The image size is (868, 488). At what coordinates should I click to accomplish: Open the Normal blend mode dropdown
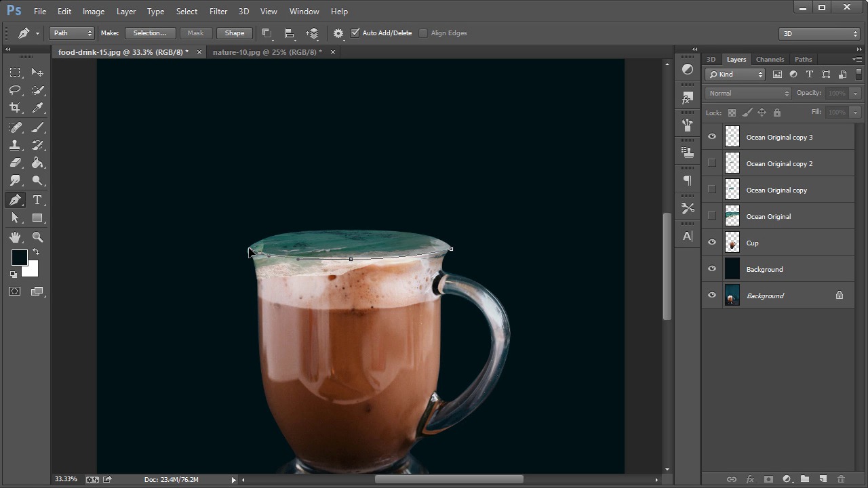click(x=748, y=94)
